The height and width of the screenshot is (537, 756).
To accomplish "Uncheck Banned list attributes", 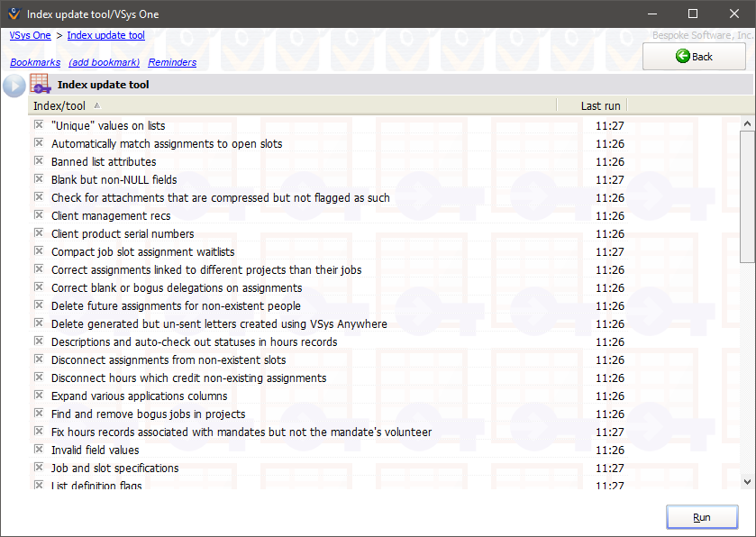I will point(39,161).
